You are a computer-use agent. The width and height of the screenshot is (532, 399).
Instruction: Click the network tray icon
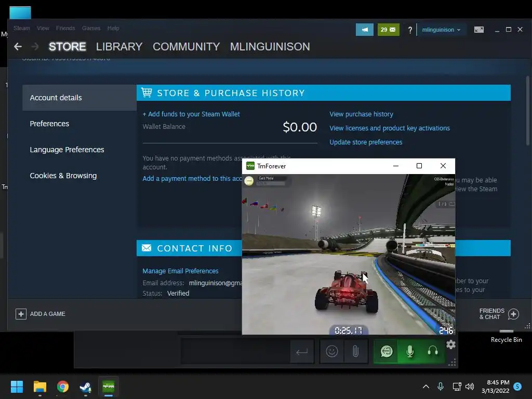coord(457,387)
